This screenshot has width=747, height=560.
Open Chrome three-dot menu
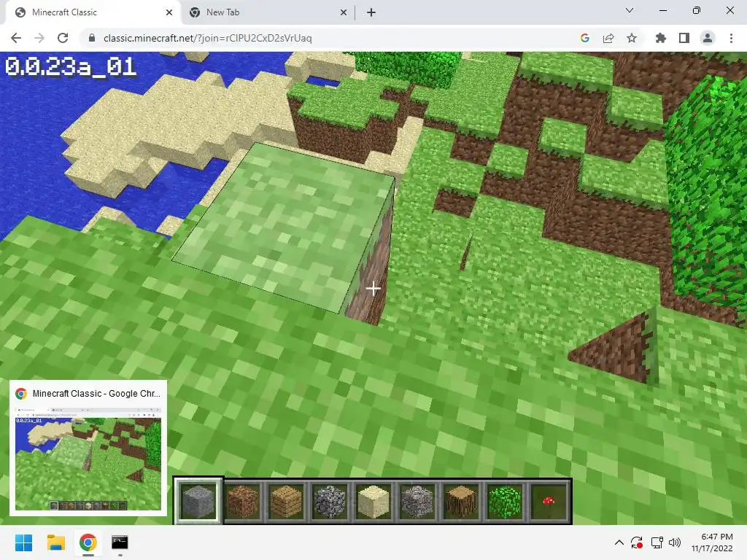tap(731, 38)
